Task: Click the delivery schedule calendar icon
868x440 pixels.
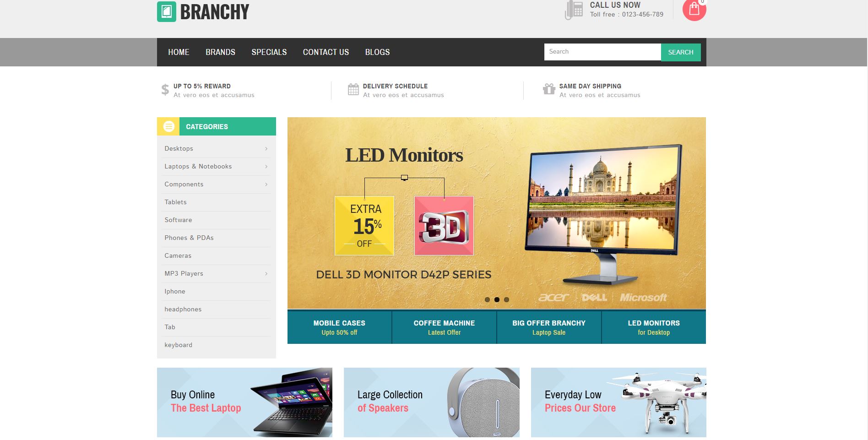Action: point(353,89)
